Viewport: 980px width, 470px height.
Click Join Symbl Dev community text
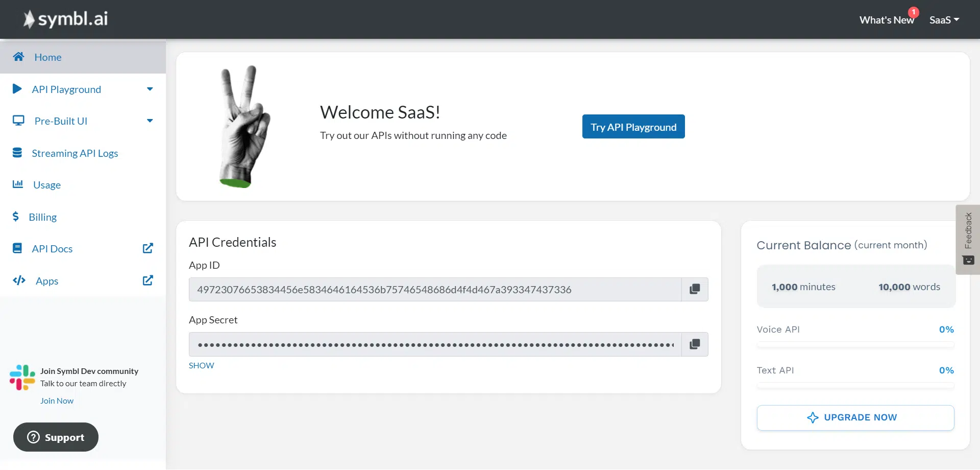coord(89,371)
